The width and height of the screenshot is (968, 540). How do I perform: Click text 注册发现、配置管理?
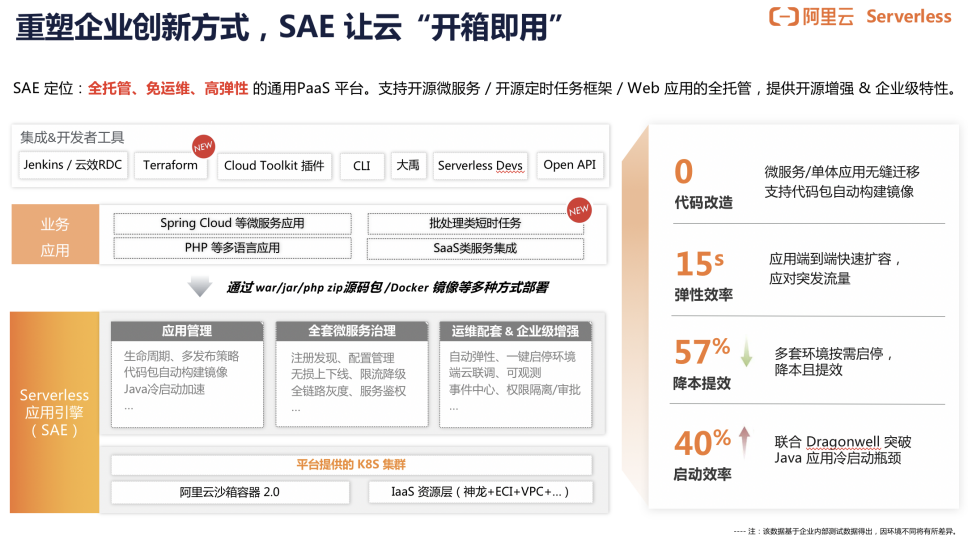343,358
